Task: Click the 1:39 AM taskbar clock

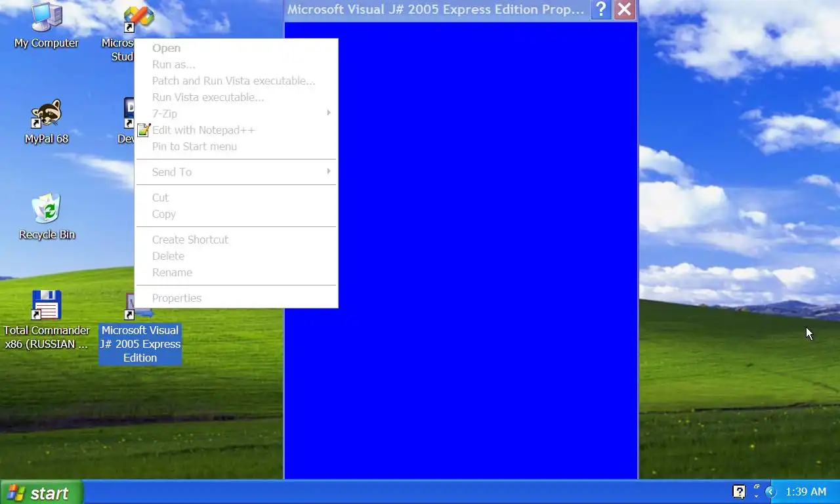Action: point(806,492)
